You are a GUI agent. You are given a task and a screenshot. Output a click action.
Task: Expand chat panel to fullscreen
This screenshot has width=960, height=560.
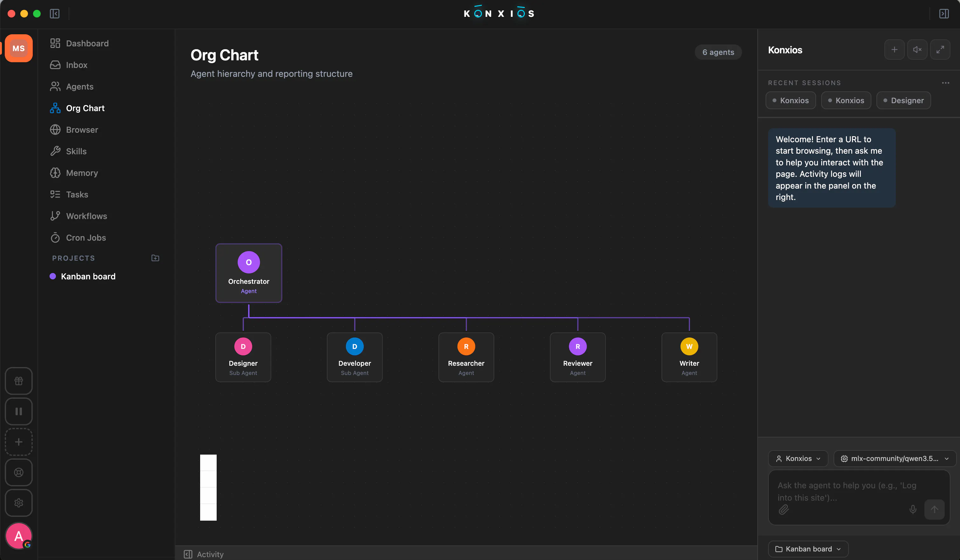coord(940,50)
